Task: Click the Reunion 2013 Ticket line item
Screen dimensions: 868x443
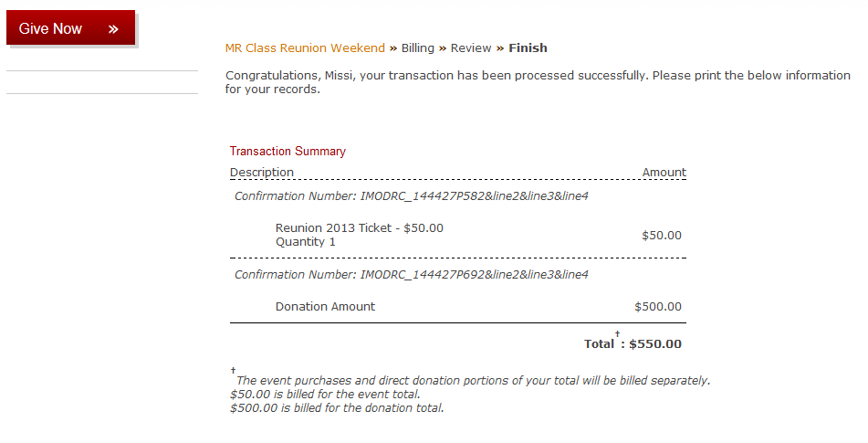Action: pyautogui.click(x=360, y=228)
